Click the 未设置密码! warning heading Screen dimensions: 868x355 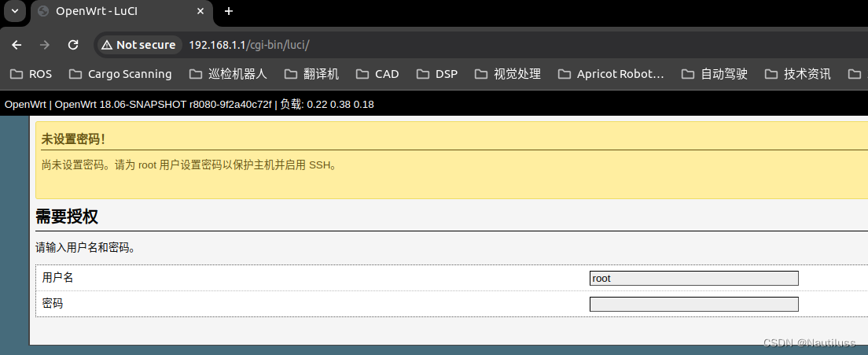point(73,139)
